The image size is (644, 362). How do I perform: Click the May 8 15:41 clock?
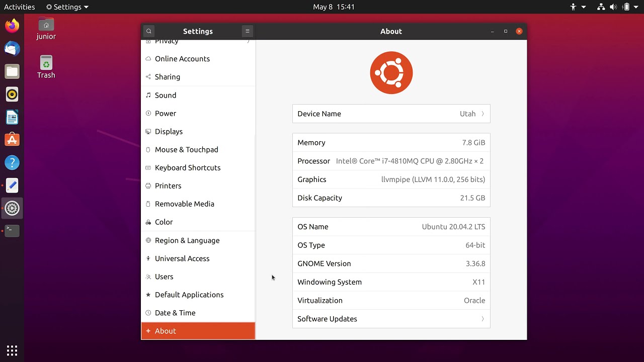coord(334,7)
